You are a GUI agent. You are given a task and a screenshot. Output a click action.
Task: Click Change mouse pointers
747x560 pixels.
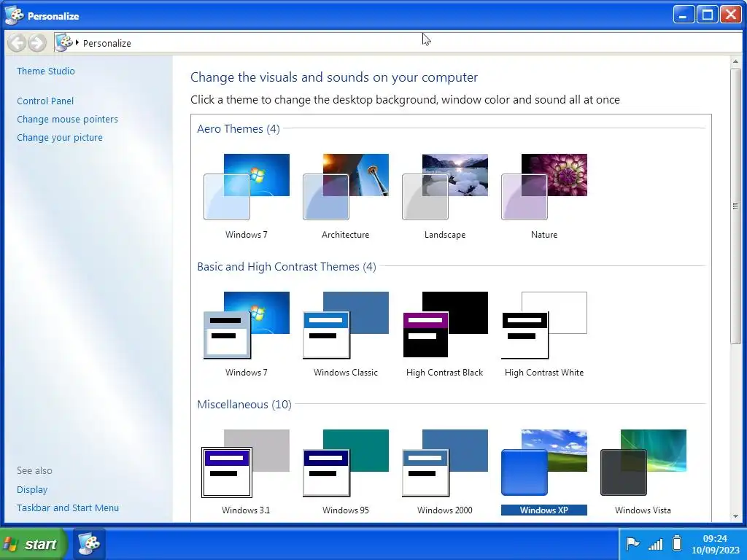[x=67, y=119]
